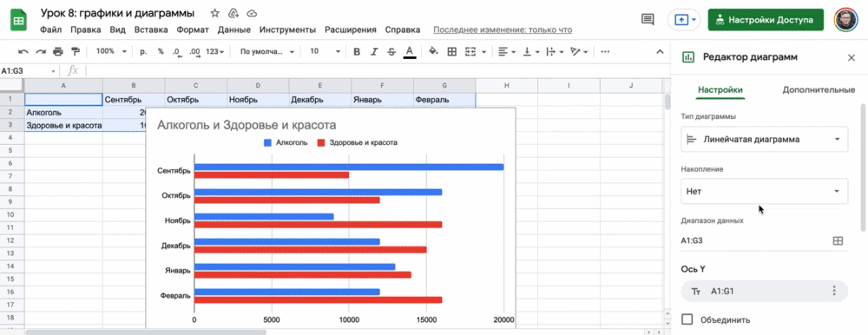
Task: Open comment history icon
Action: 648,19
